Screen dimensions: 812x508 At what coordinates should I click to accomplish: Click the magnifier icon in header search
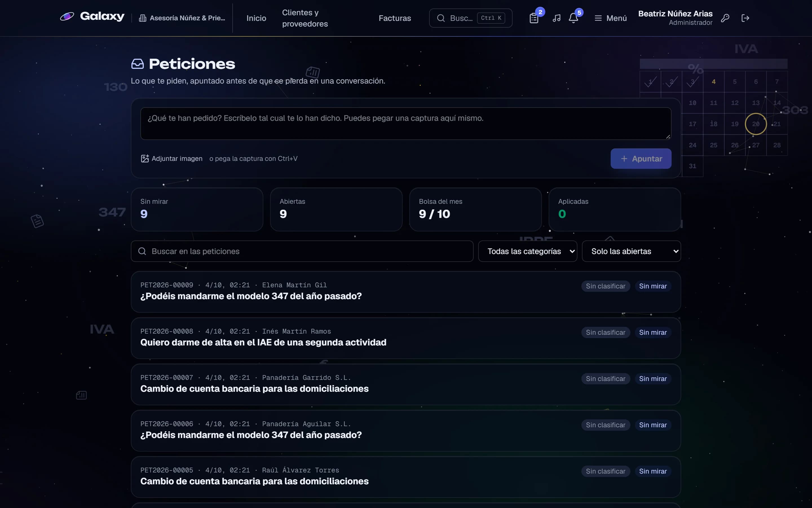[441, 18]
